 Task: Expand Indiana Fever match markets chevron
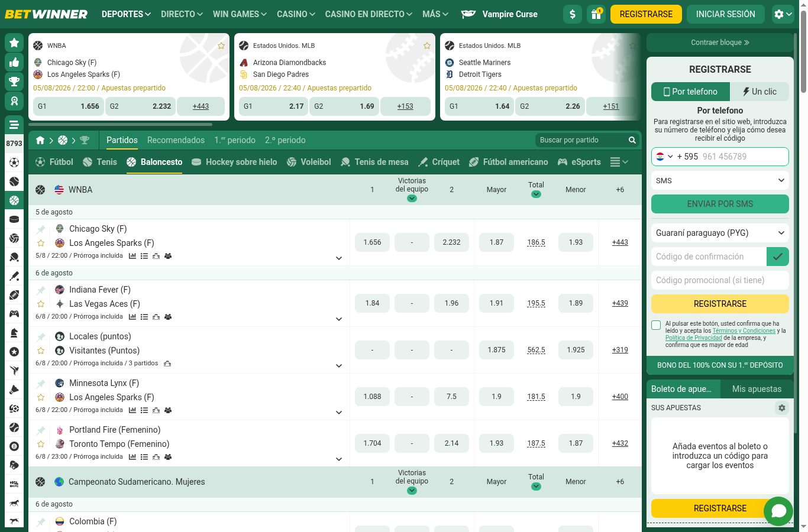(339, 319)
